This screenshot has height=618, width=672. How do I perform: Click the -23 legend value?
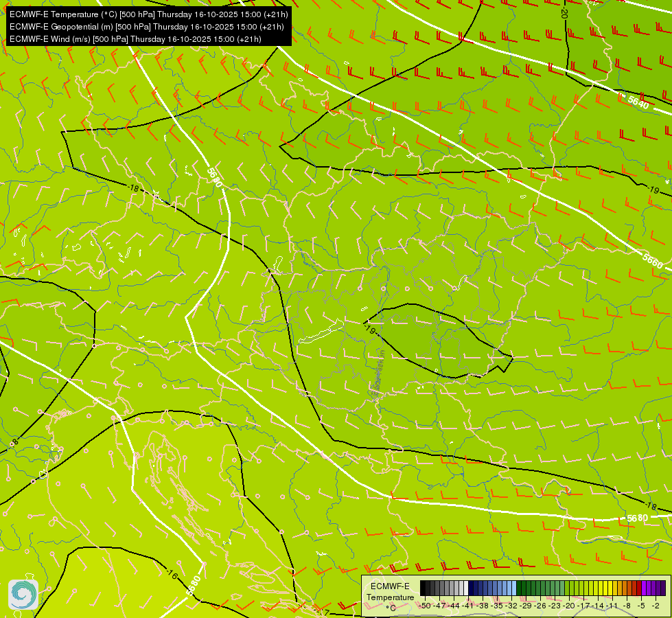(555, 606)
